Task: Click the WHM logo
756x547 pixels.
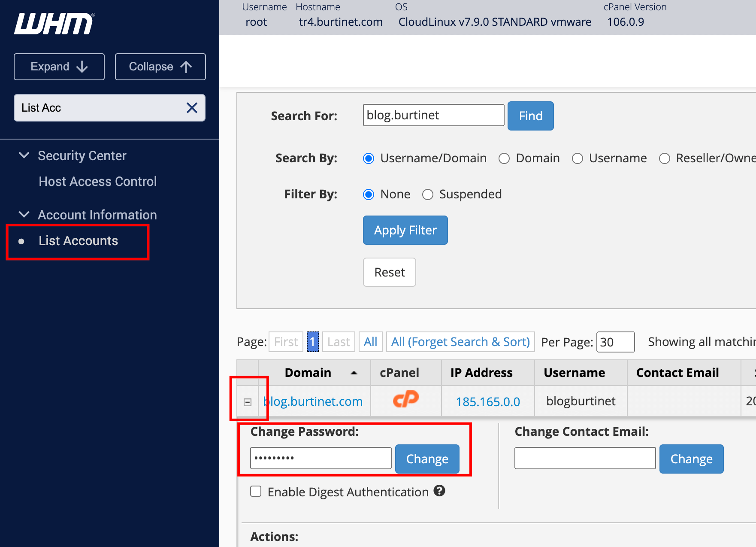Action: pyautogui.click(x=54, y=24)
